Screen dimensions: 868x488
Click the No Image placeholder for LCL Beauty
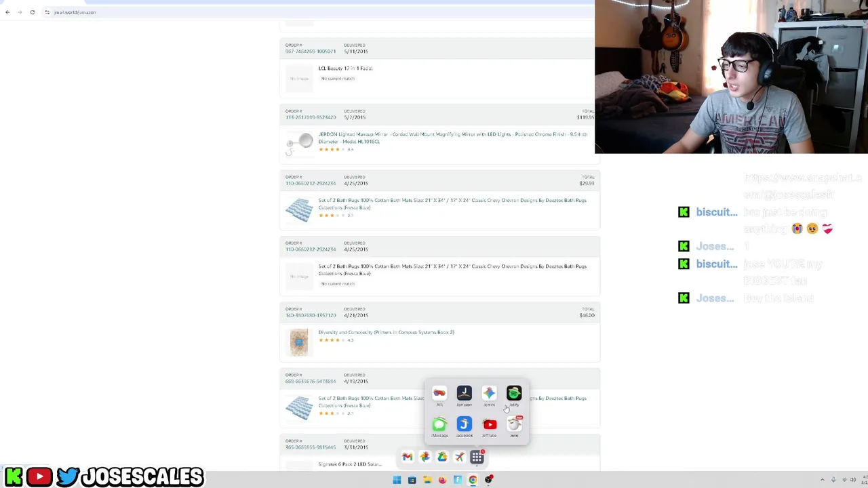(x=299, y=78)
